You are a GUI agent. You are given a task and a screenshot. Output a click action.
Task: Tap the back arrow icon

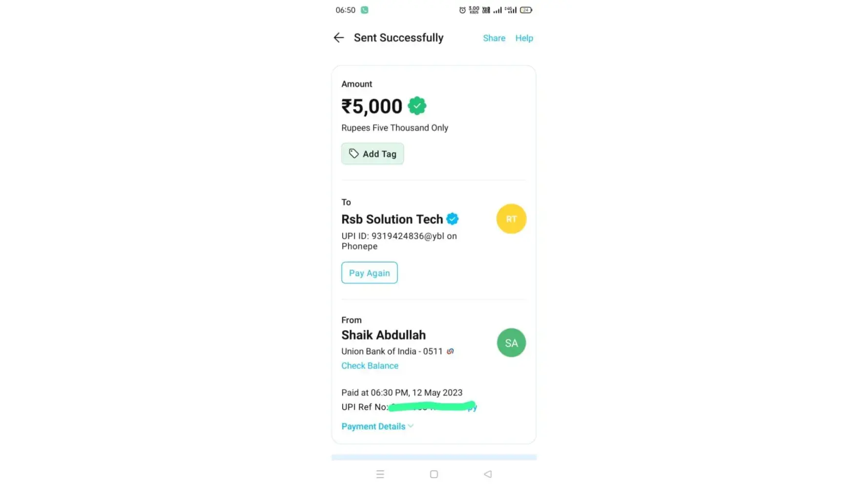[x=339, y=38]
